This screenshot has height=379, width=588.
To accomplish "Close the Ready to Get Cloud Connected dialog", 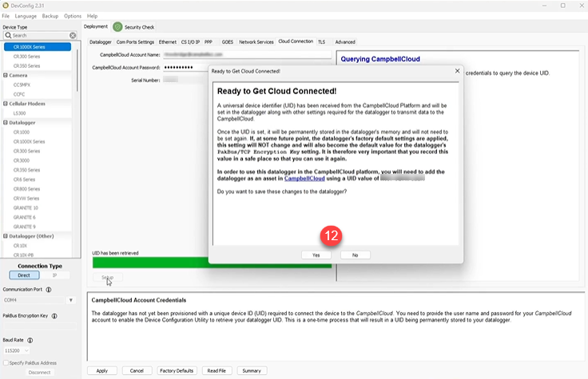I will 456,71.
